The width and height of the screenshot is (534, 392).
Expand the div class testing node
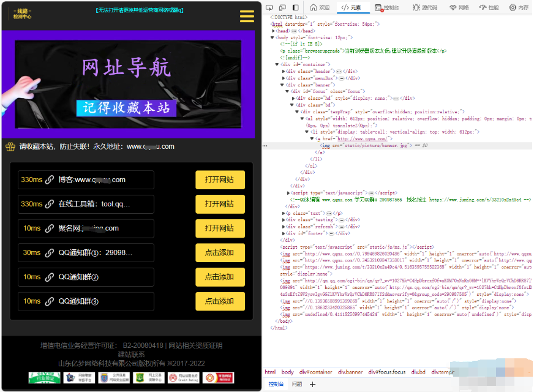click(x=284, y=220)
